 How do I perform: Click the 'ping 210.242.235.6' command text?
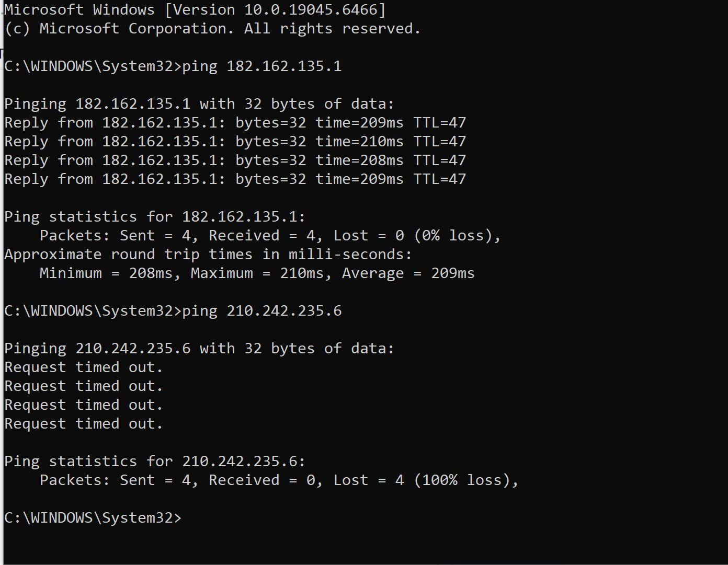pyautogui.click(x=261, y=311)
